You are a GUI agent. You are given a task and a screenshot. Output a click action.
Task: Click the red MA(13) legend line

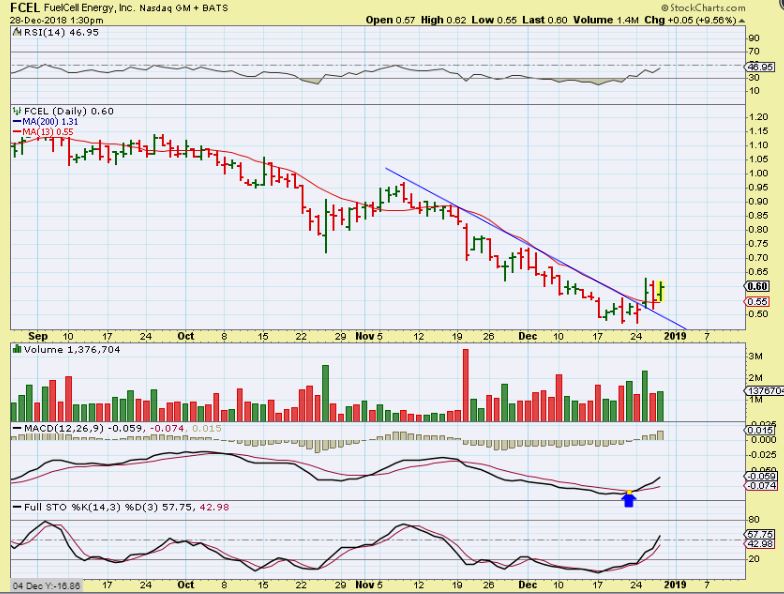tap(16, 132)
